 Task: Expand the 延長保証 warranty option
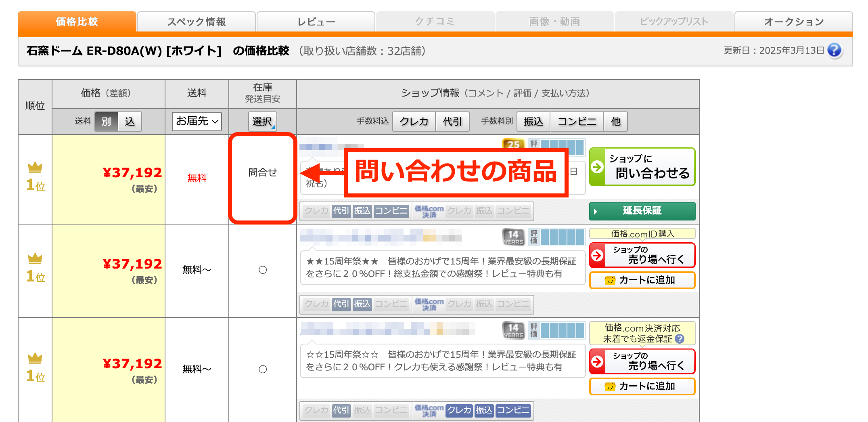click(642, 211)
